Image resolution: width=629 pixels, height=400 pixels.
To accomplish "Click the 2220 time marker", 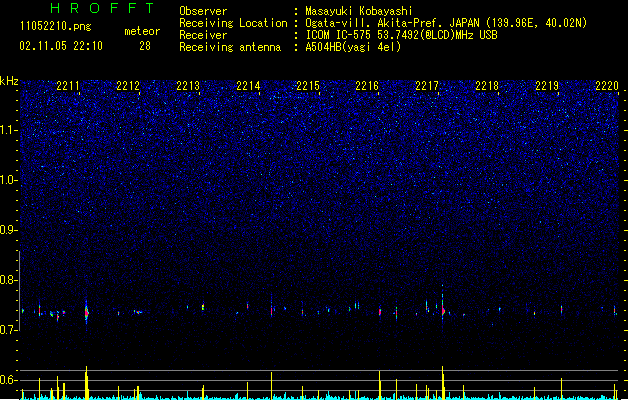I will click(607, 85).
